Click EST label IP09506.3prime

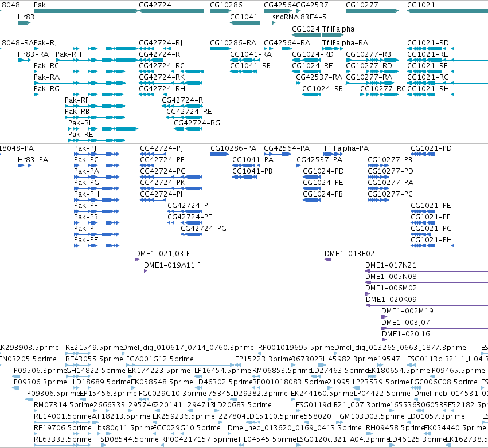click(x=39, y=371)
